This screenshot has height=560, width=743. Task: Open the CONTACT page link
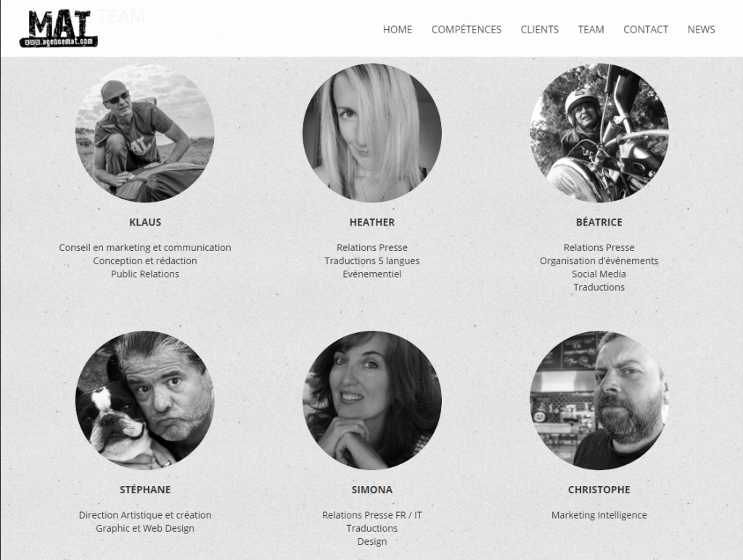[645, 29]
